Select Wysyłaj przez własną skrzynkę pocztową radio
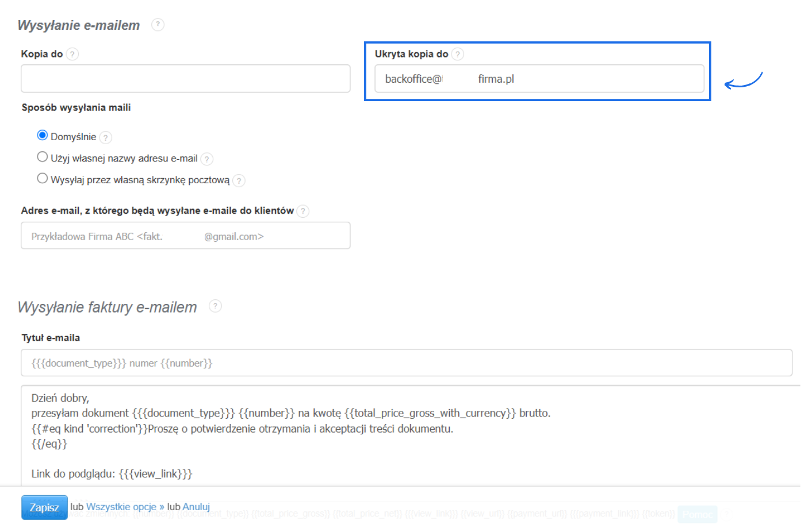812x528 pixels. pos(42,178)
